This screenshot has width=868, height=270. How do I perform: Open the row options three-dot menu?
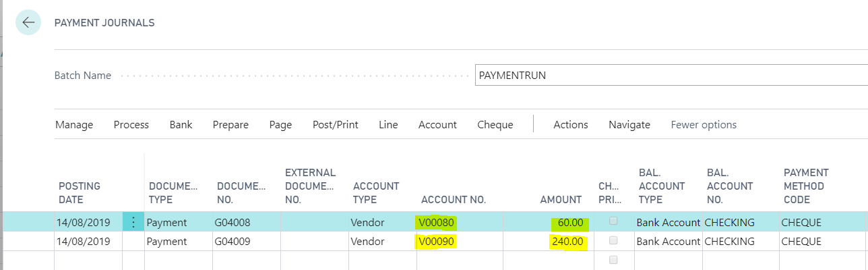pyautogui.click(x=133, y=222)
